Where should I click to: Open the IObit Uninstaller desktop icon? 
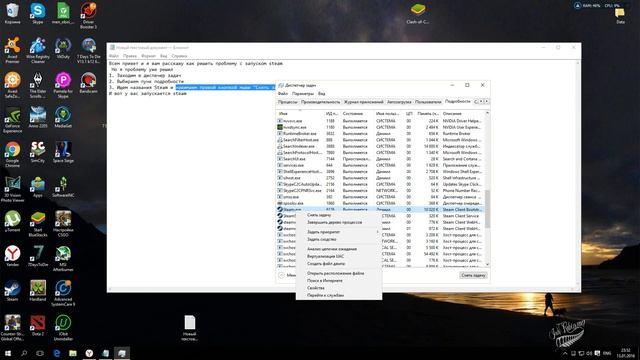pos(63,328)
